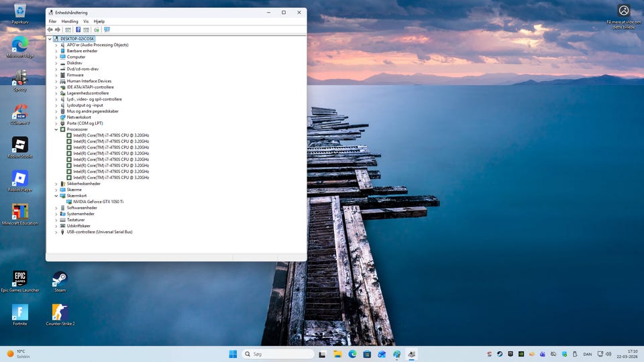644x362 pixels.
Task: Expand the Diskdrev category
Action: (x=56, y=63)
